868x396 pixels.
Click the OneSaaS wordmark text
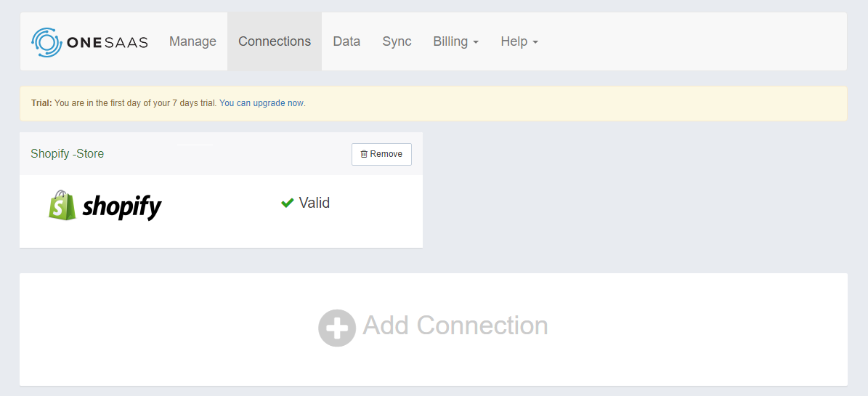coord(108,42)
